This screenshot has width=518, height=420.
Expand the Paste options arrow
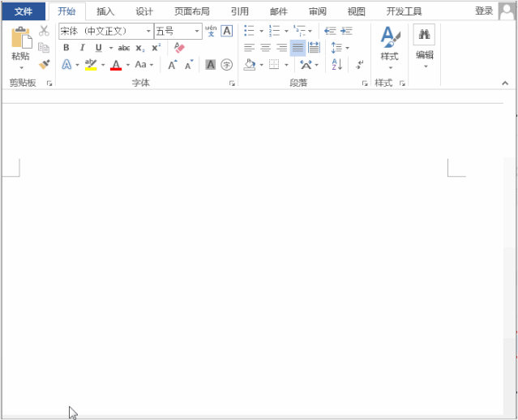coord(21,68)
